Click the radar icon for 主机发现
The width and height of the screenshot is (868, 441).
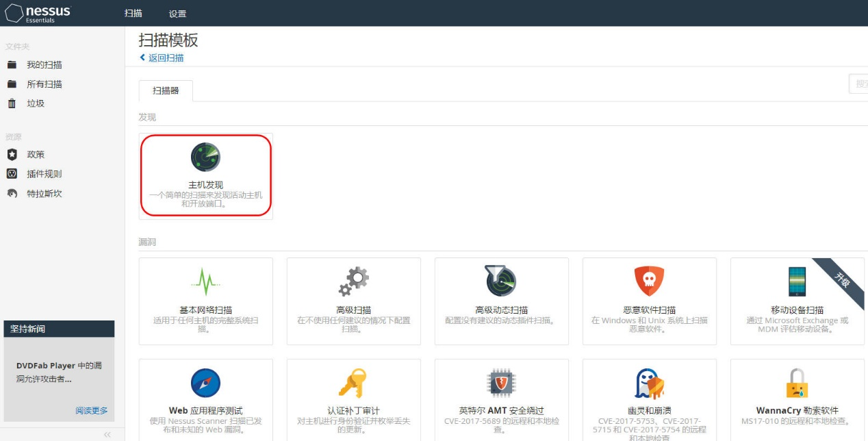[205, 157]
